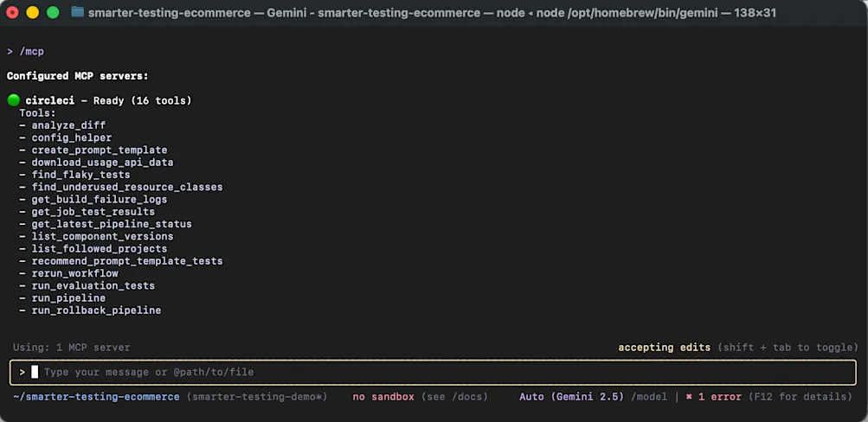868x422 pixels.
Task: Select the analyze_diff tool entry
Action: click(68, 125)
